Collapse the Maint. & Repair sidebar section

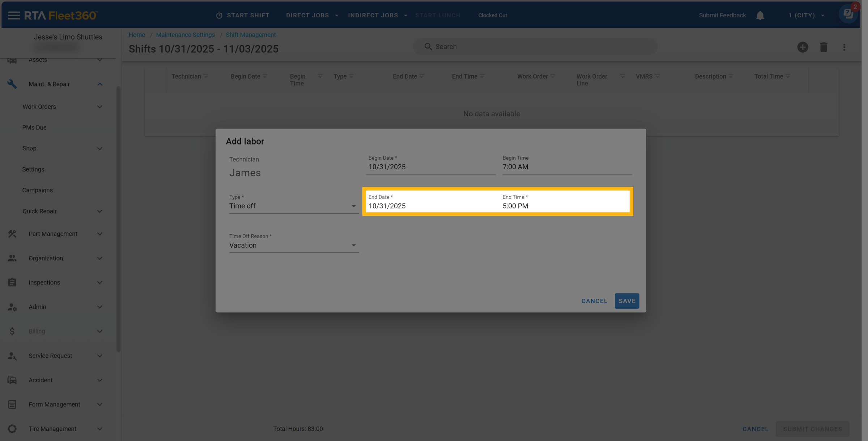100,84
